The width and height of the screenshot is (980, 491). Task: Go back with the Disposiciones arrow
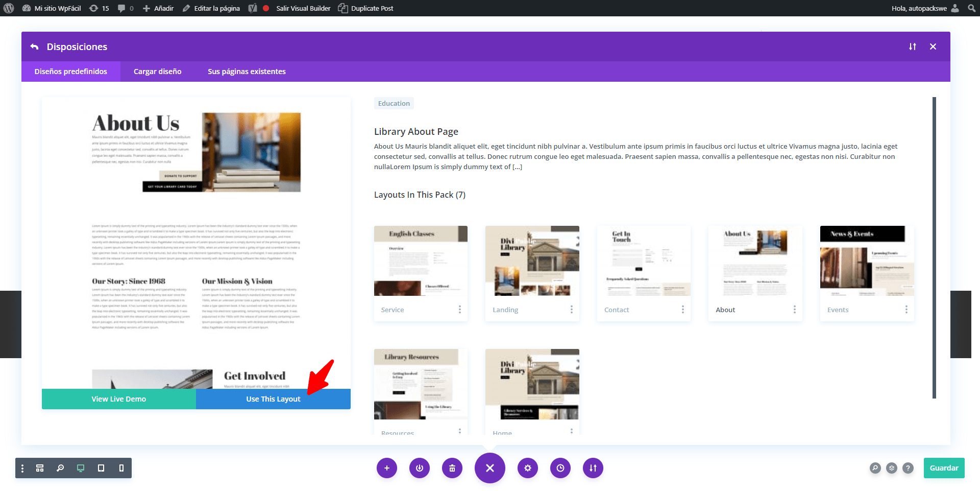click(x=34, y=46)
